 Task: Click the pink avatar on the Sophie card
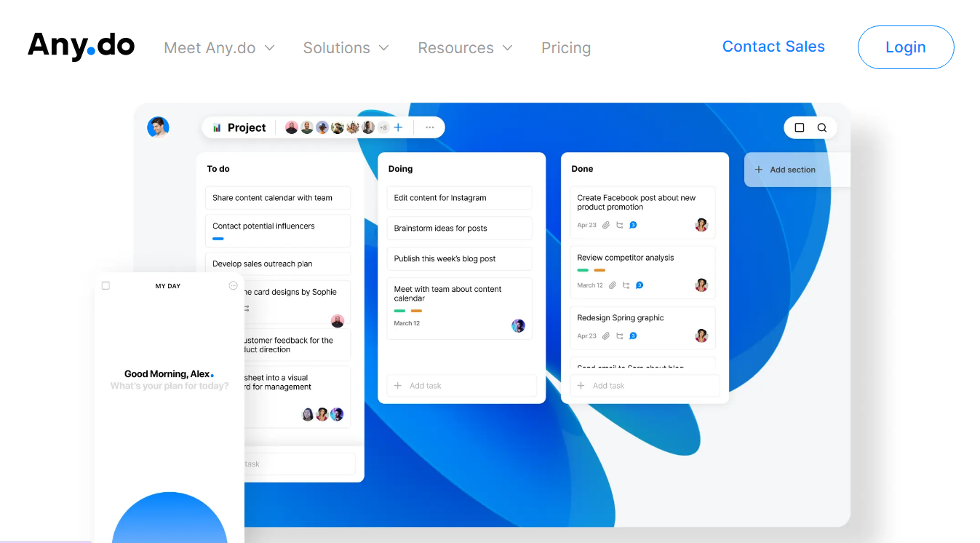pos(338,321)
